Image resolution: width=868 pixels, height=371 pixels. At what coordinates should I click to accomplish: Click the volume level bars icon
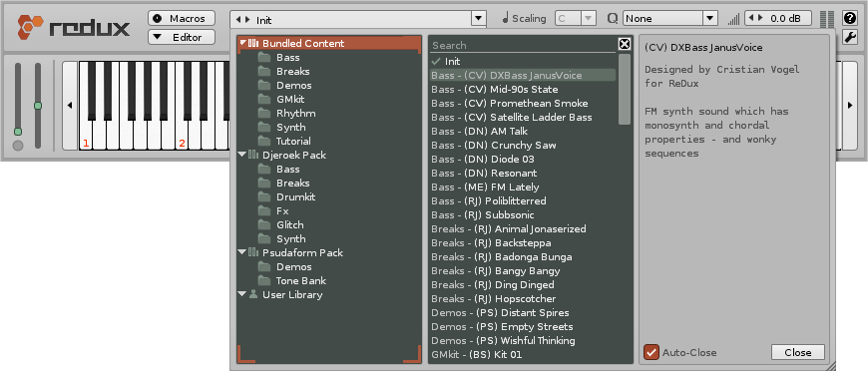pyautogui.click(x=733, y=19)
